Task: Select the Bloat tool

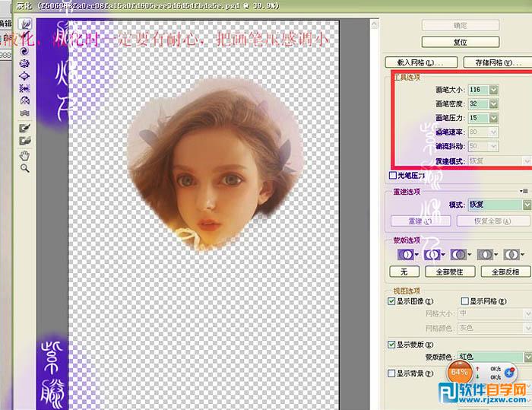Action: 24,76
